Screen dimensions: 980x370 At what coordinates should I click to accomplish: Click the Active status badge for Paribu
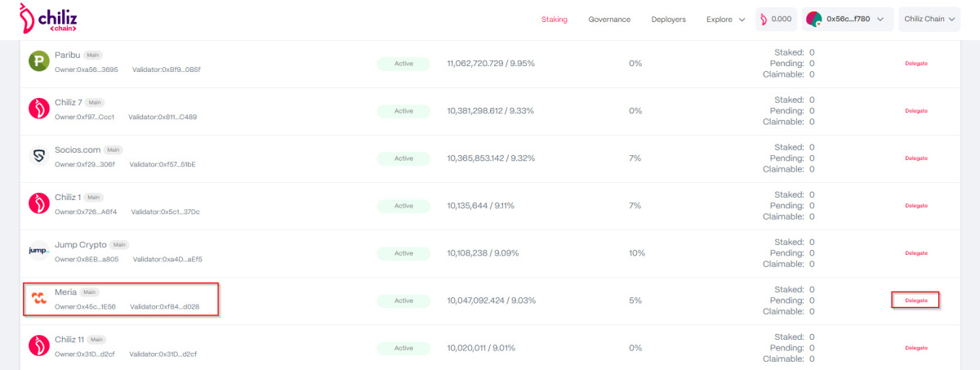pos(403,64)
